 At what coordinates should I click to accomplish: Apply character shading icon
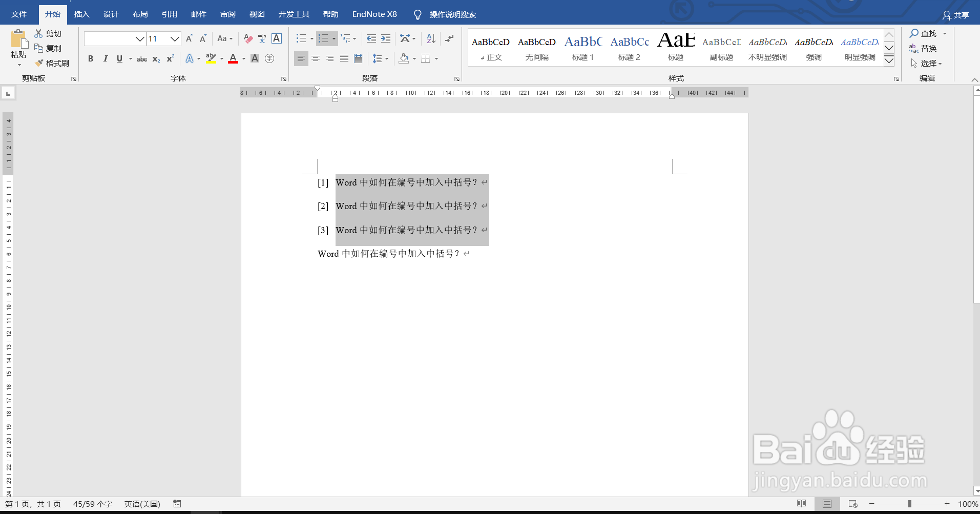point(255,58)
